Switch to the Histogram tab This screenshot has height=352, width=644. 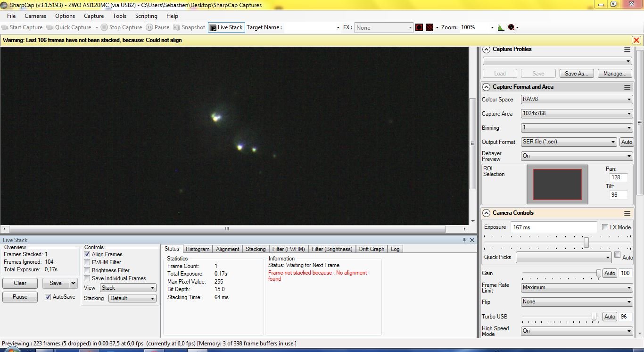click(x=198, y=249)
